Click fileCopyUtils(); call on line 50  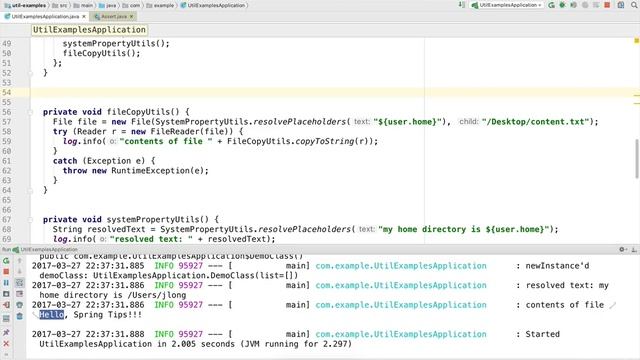click(101, 53)
